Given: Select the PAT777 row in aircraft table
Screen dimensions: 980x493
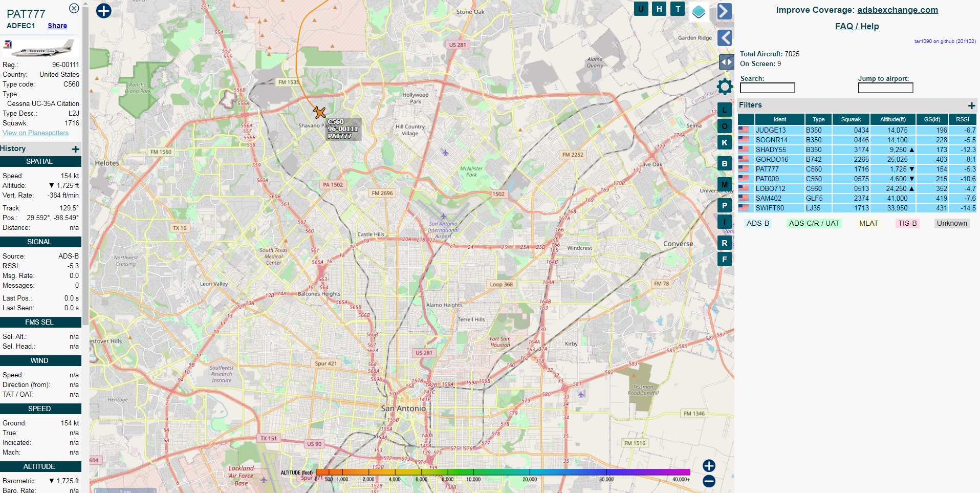Looking at the screenshot, I should [x=857, y=169].
